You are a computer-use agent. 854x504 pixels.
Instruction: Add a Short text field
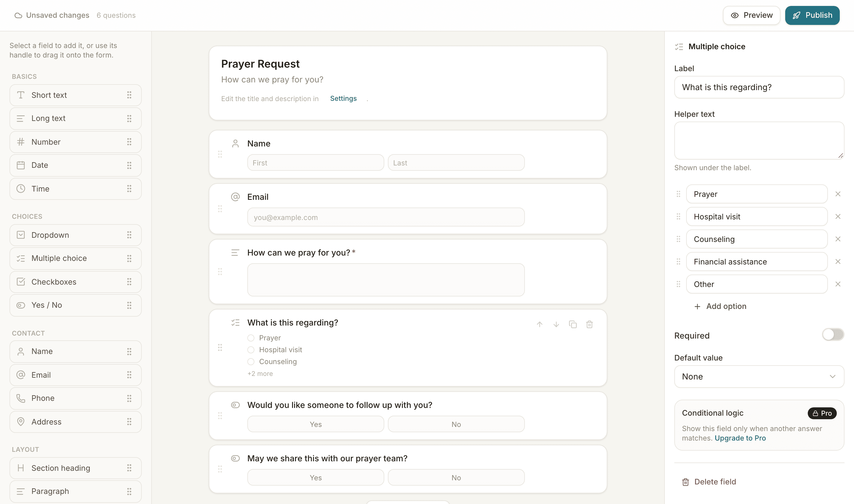pyautogui.click(x=75, y=95)
